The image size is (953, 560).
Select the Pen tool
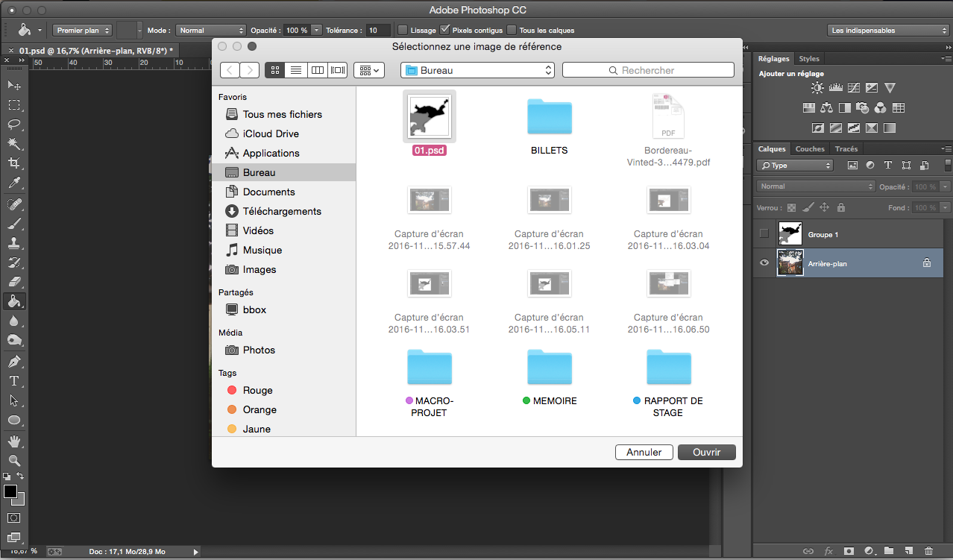(13, 362)
